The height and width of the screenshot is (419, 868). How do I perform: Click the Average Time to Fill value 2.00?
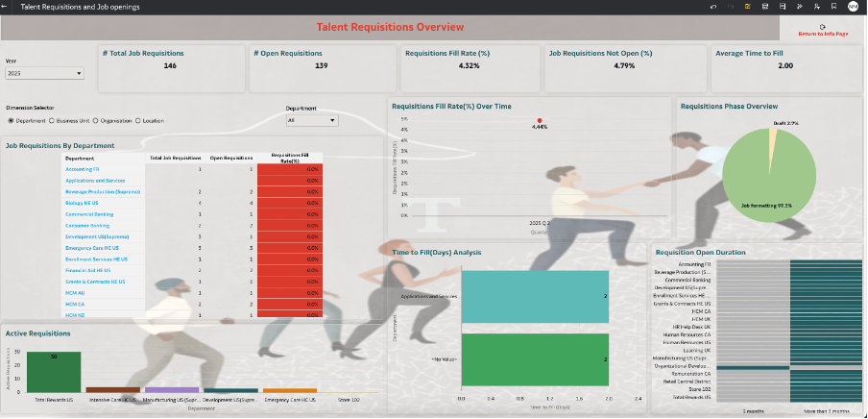pos(785,66)
